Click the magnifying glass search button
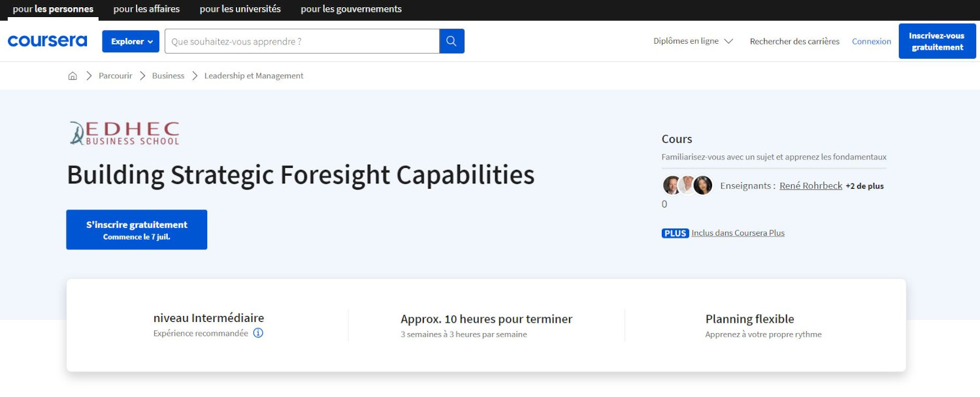 pyautogui.click(x=451, y=41)
